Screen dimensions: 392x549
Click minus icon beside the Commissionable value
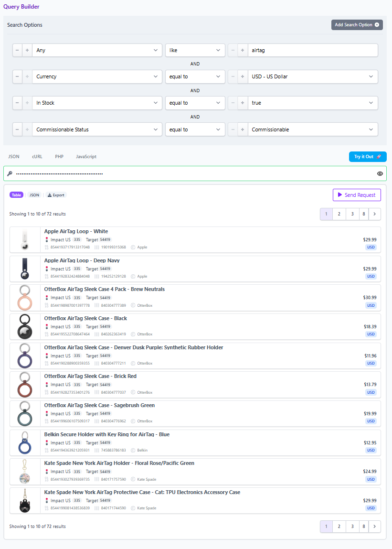(x=233, y=129)
